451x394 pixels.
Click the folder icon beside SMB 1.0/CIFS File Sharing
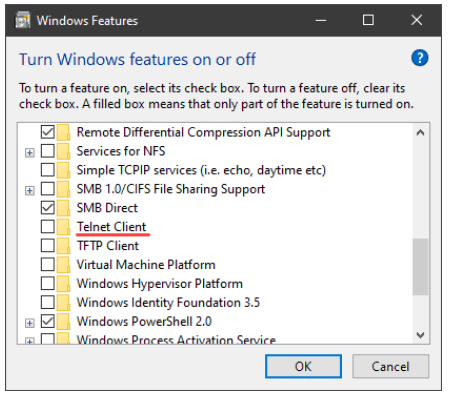[x=63, y=189]
